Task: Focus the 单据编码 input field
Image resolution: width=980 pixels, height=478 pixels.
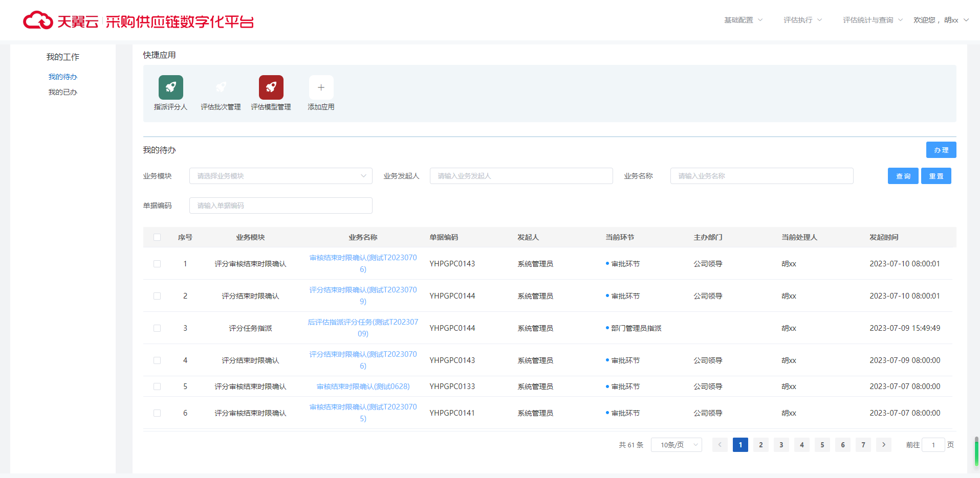Action: [x=281, y=206]
